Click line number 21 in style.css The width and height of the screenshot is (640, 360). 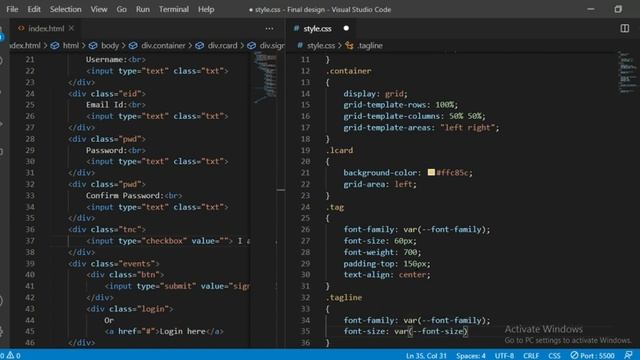click(x=305, y=173)
